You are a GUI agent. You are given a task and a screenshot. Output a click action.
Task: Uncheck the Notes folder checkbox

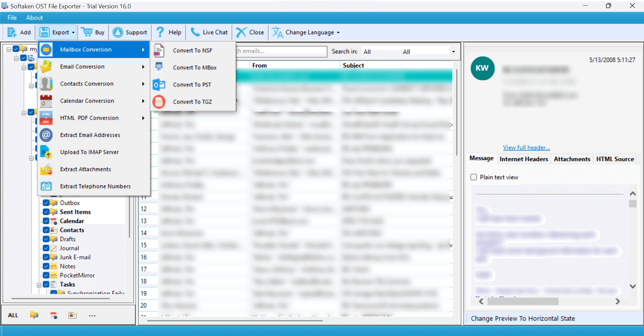pyautogui.click(x=46, y=266)
